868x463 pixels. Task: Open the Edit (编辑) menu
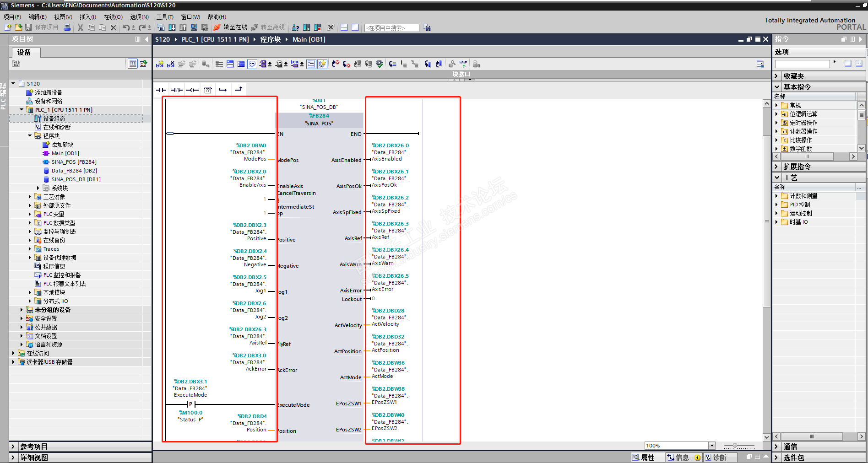tap(38, 17)
